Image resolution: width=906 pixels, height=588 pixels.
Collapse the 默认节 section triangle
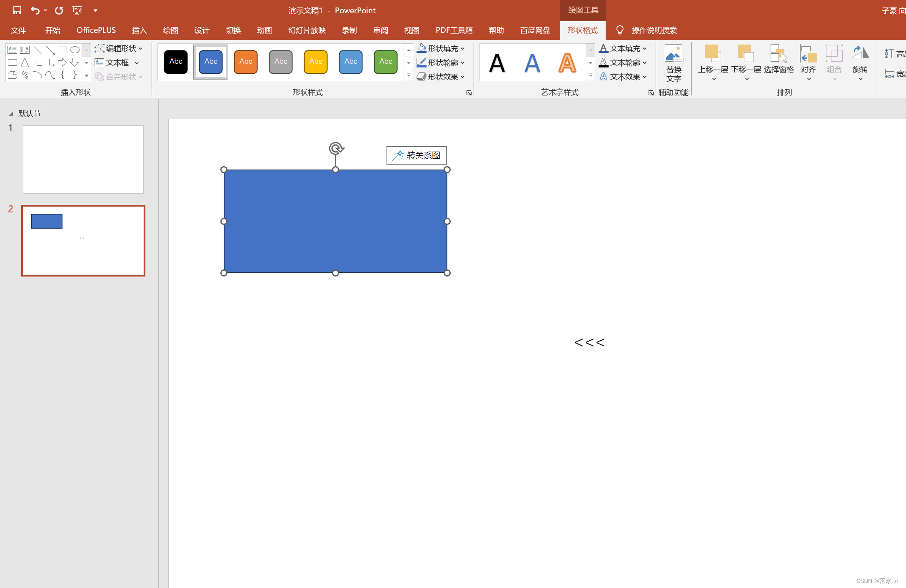(x=11, y=114)
